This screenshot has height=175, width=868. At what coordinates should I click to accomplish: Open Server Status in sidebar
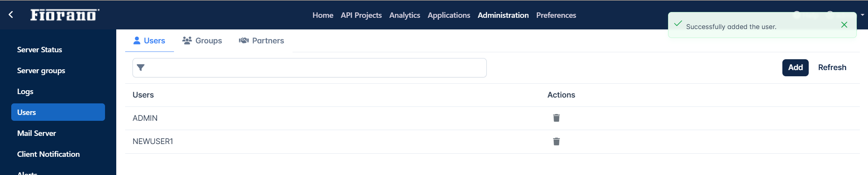[x=40, y=50]
